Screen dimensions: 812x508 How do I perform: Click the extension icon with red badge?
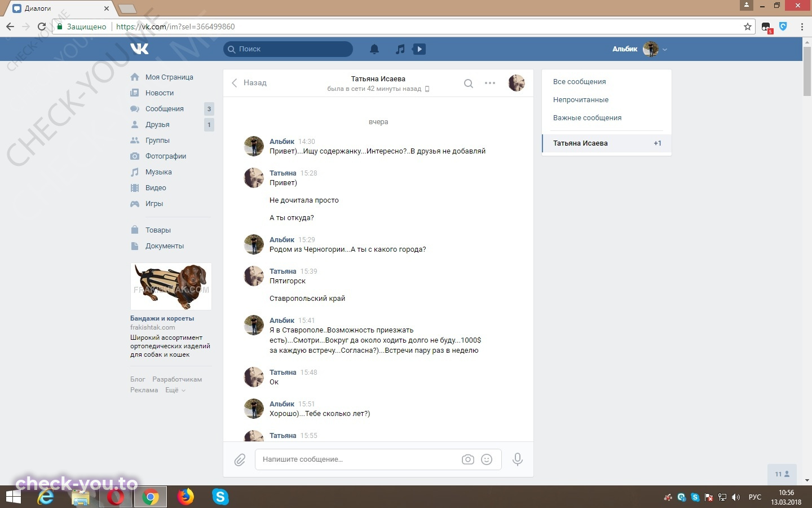[767, 27]
